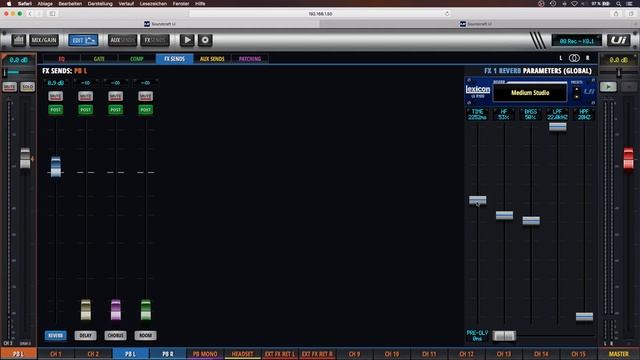Mute the Delay FX send
The height and width of the screenshot is (360, 640).
(85, 96)
